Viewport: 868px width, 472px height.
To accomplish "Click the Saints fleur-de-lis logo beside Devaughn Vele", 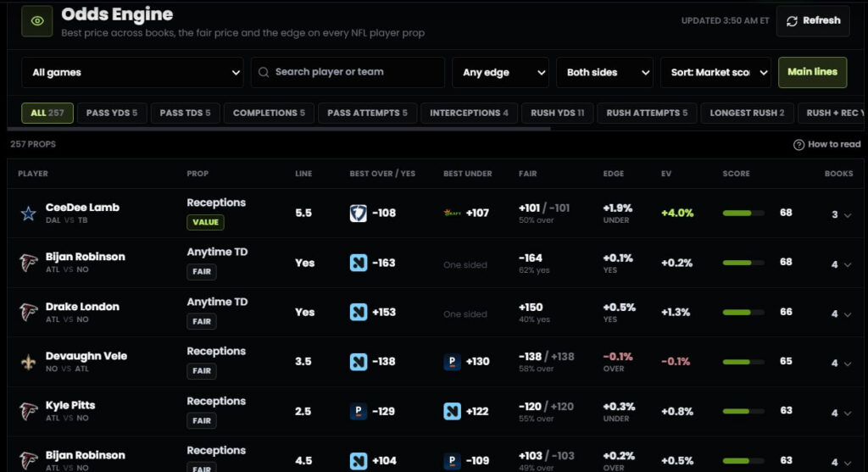I will [x=28, y=362].
